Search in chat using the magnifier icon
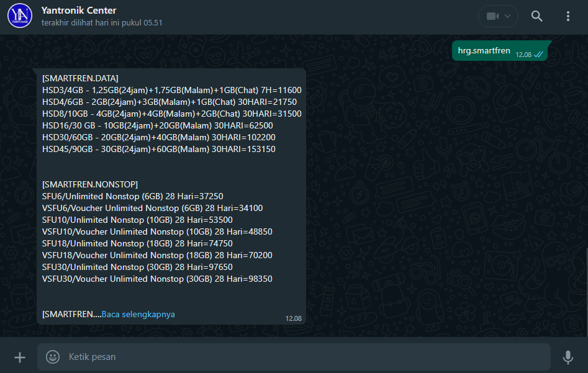 point(537,16)
